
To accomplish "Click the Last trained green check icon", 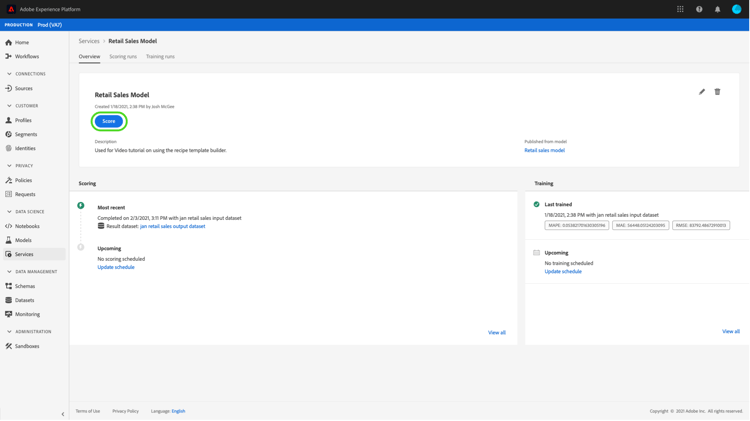I will [536, 204].
